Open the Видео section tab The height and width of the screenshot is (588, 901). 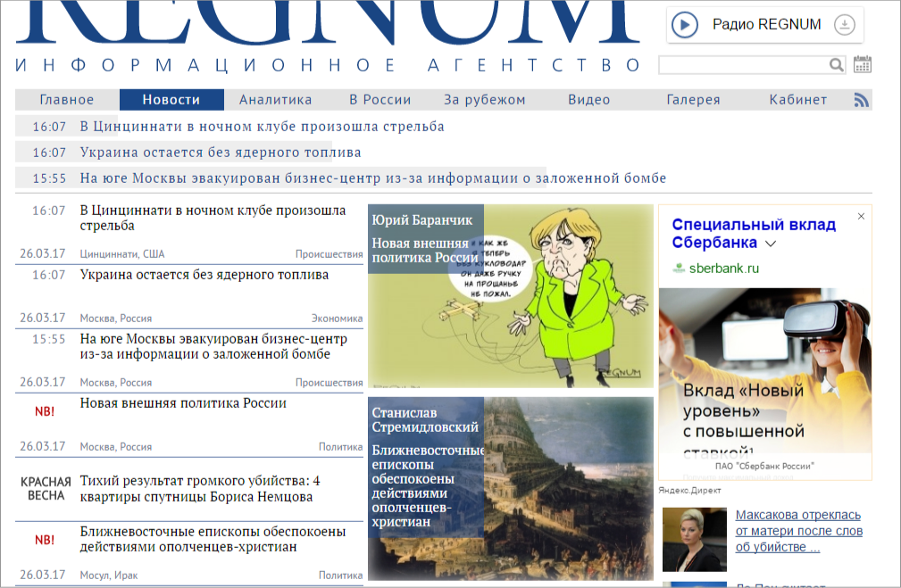pyautogui.click(x=589, y=100)
